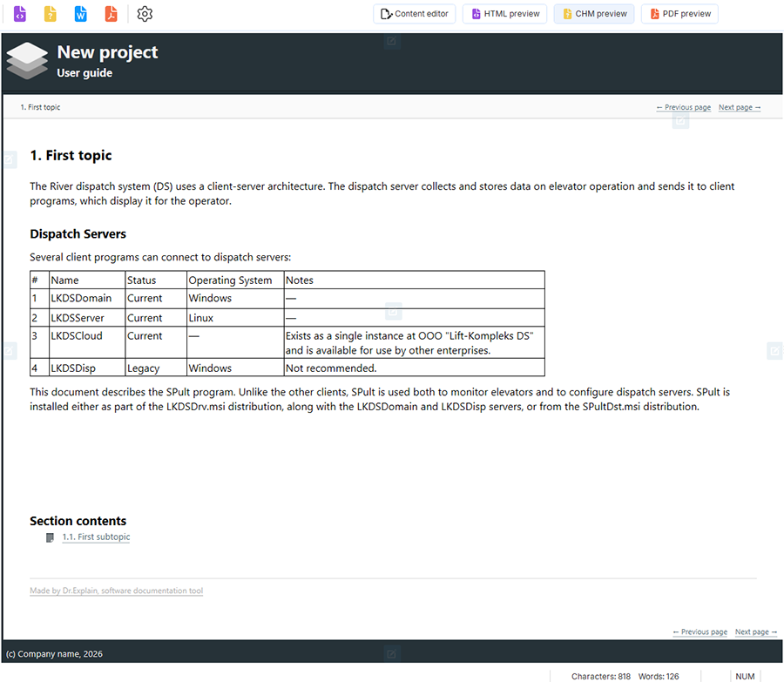Click the User guide subtitle
Viewport: 784px width, 682px height.
click(84, 73)
